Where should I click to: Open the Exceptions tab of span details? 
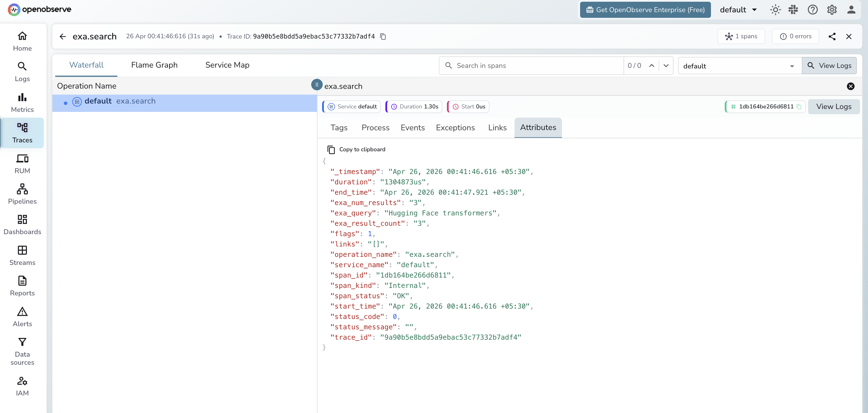[455, 128]
